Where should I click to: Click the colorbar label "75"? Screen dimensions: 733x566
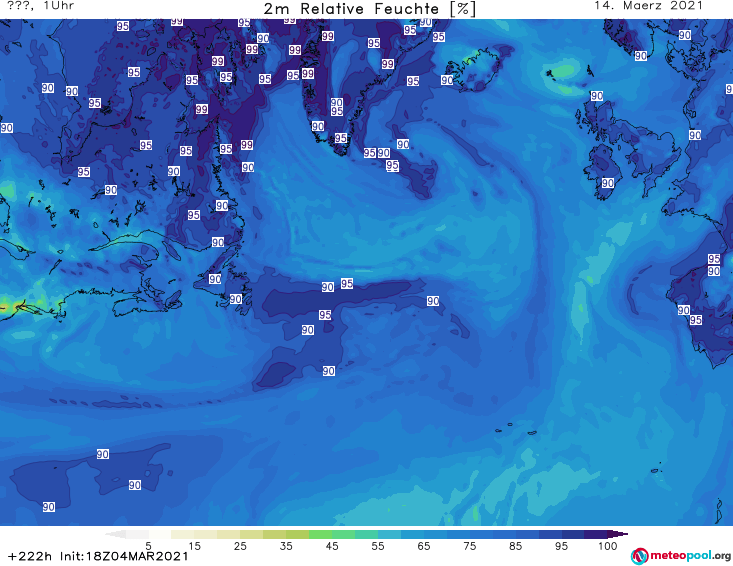click(469, 546)
